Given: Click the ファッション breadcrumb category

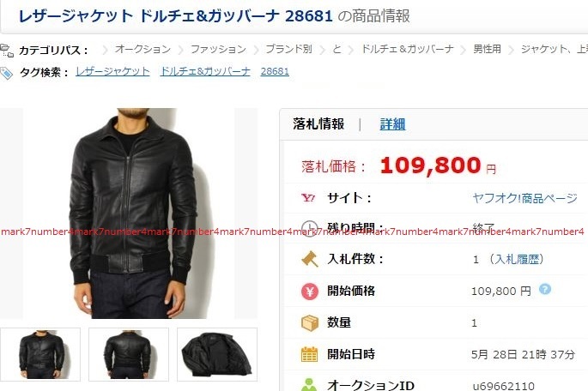Looking at the screenshot, I should click(218, 49).
